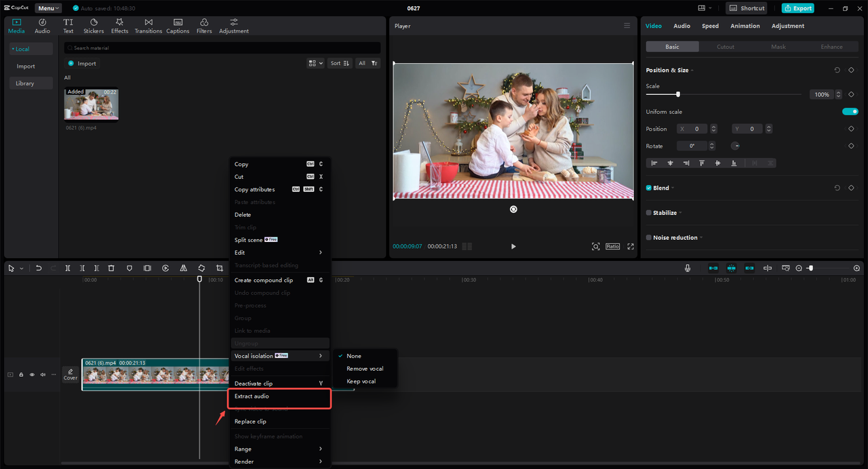Click the Cover edit button on track
The height and width of the screenshot is (469, 868).
click(71, 375)
